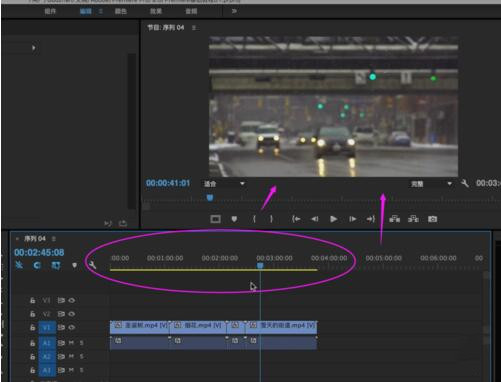The height and width of the screenshot is (382, 501).
Task: Expand more workspaces chevron
Action: (x=234, y=11)
